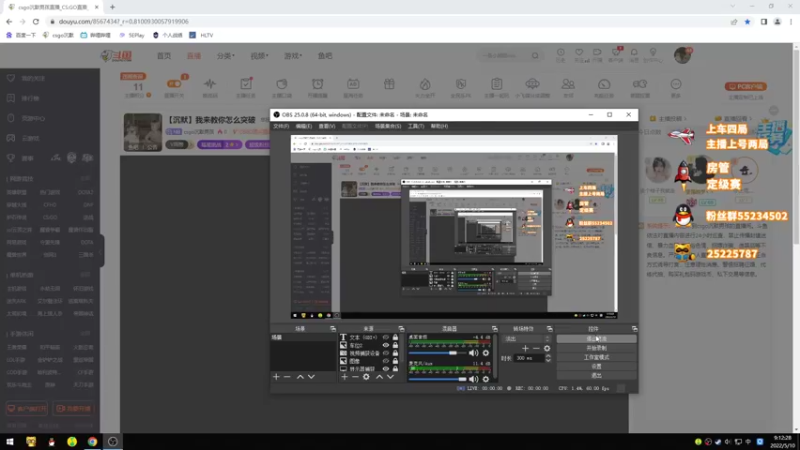
Task: Adjust the microphone/Aux volume slider
Action: 437,379
